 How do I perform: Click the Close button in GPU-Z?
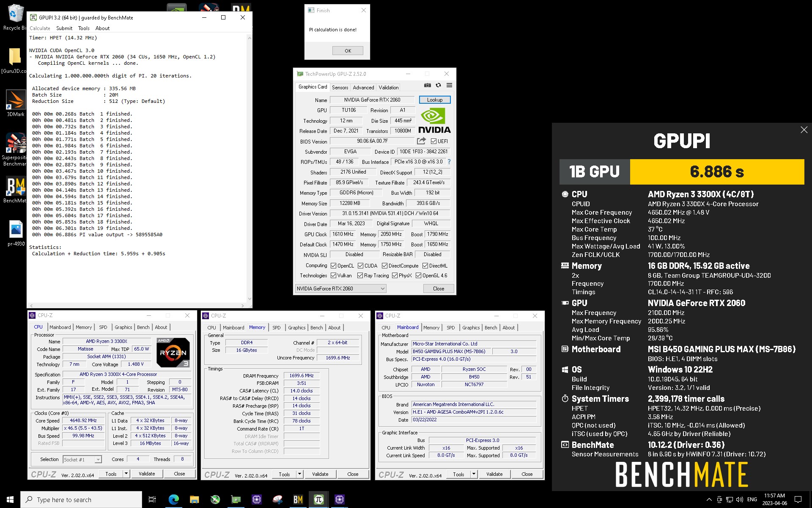coord(439,289)
